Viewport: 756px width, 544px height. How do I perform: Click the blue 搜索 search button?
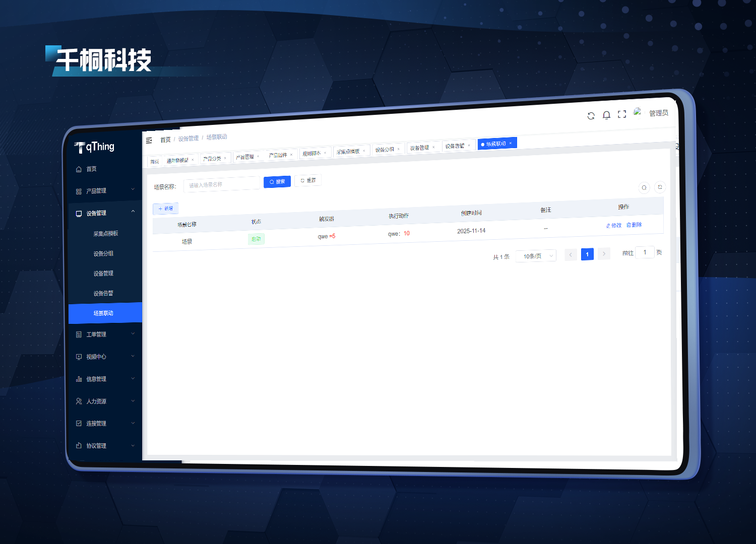click(277, 182)
